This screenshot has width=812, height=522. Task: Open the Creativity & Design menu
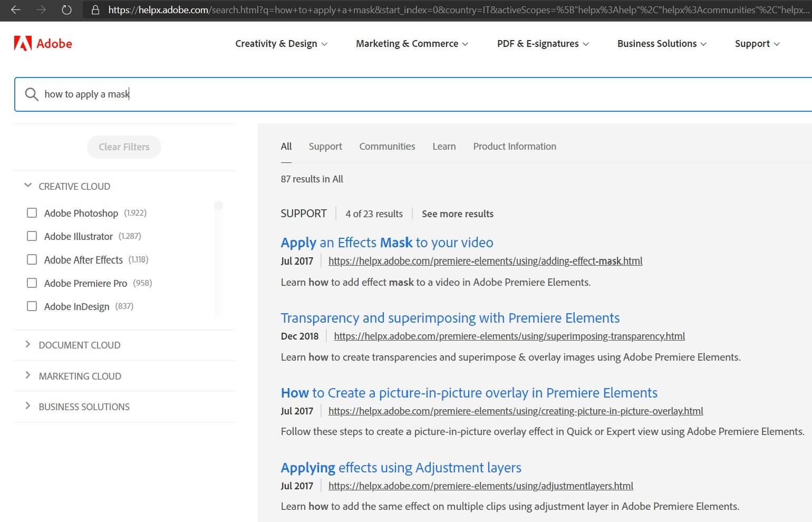pos(281,44)
